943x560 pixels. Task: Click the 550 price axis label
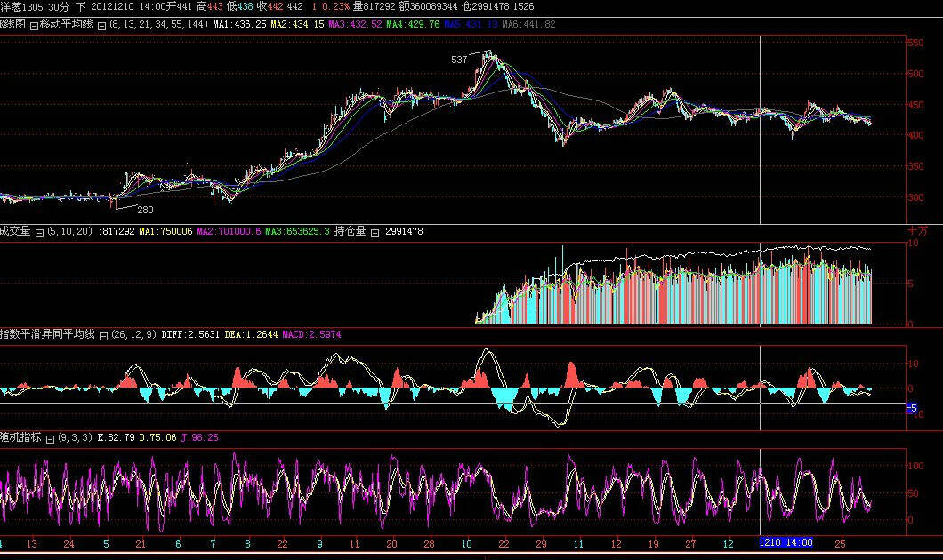[915, 44]
